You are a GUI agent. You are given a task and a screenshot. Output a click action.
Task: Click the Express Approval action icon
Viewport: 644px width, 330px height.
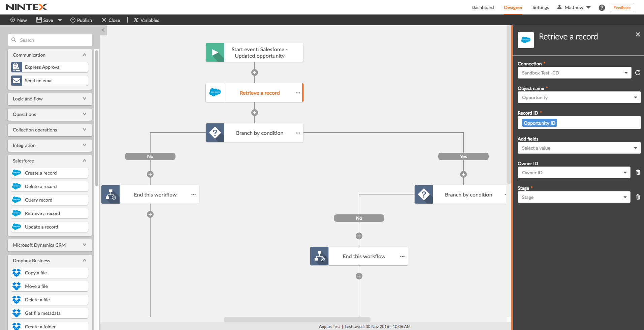click(x=17, y=67)
